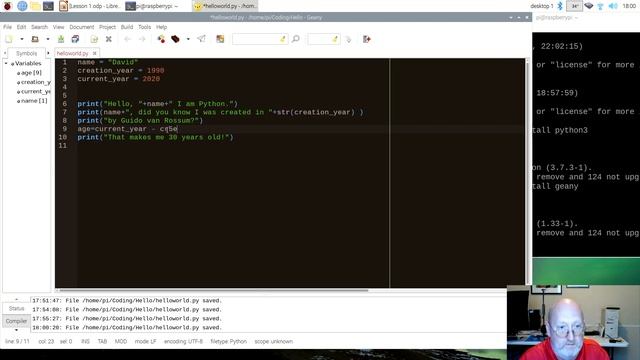Image resolution: width=640 pixels, height=360 pixels.
Task: Open the volume speaker tray icon
Action: point(613,6)
